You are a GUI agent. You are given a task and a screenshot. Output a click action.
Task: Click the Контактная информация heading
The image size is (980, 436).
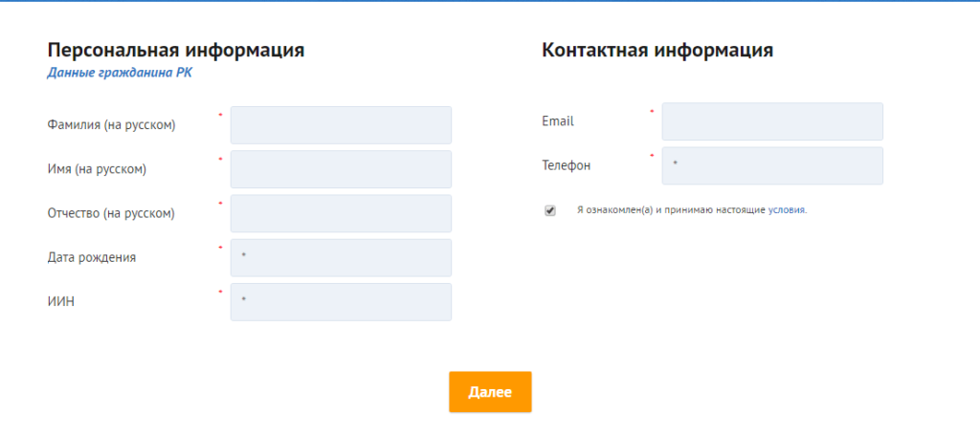click(657, 51)
